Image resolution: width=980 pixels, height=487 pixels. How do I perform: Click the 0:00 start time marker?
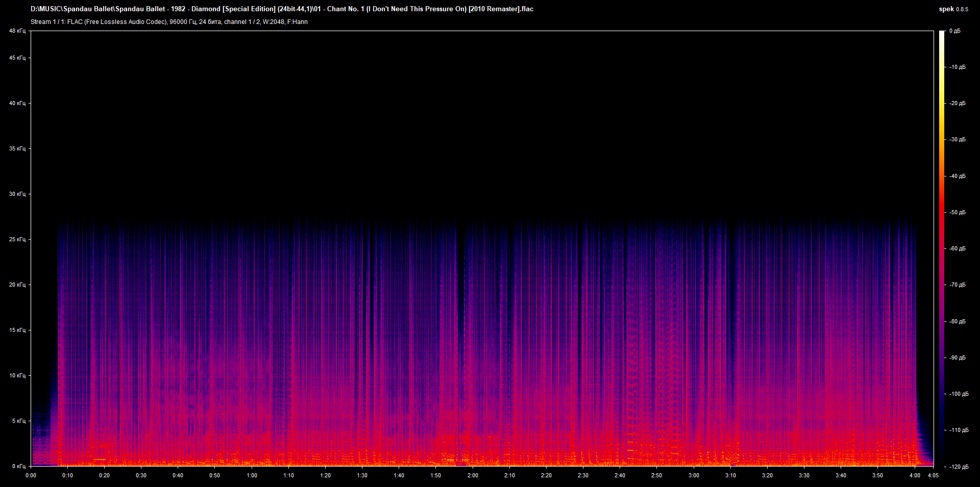[x=31, y=475]
